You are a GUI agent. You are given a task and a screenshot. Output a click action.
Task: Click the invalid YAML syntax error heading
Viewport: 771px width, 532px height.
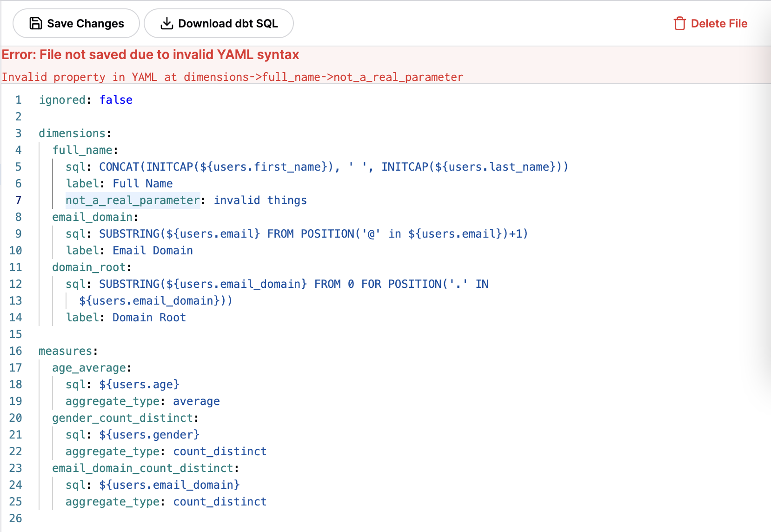(150, 55)
